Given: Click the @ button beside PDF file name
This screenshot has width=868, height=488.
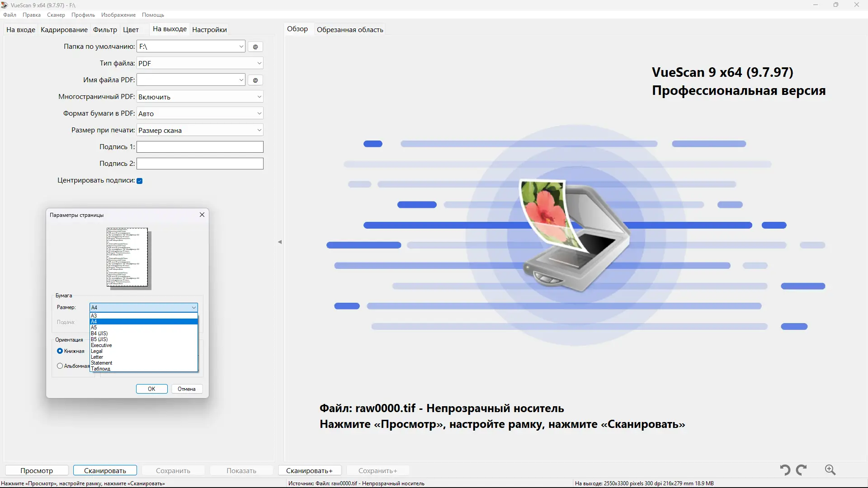Looking at the screenshot, I should (255, 80).
